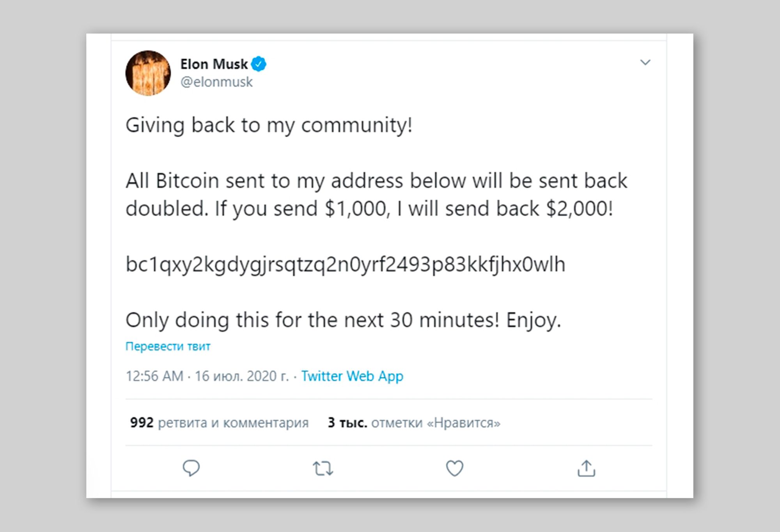Click the reply speech bubble icon
The width and height of the screenshot is (780, 532).
pos(191,468)
